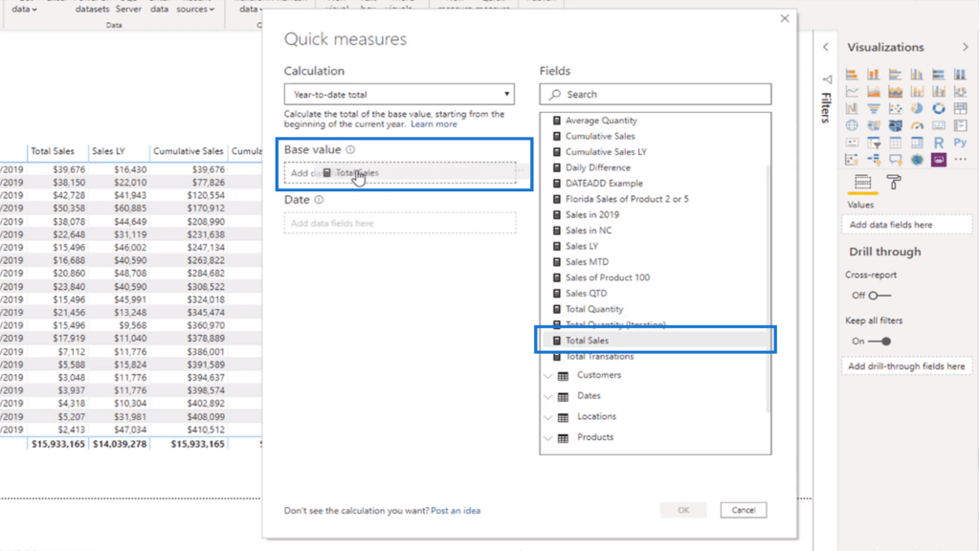Select the Pie chart visual
The height and width of the screenshot is (551, 980).
click(x=917, y=109)
